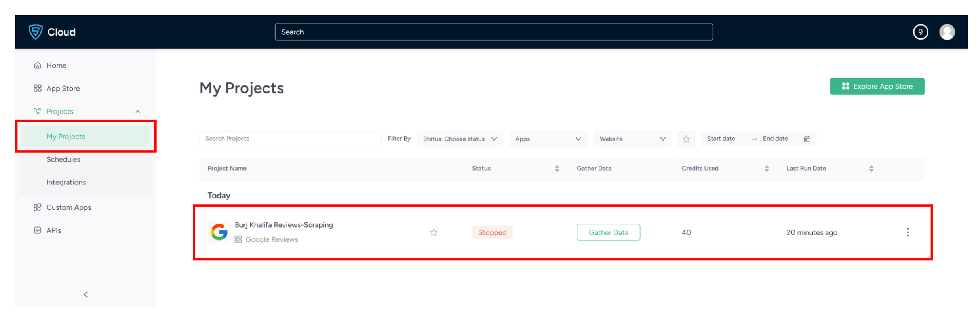Sort by Credits Used column arrows

[x=767, y=169]
